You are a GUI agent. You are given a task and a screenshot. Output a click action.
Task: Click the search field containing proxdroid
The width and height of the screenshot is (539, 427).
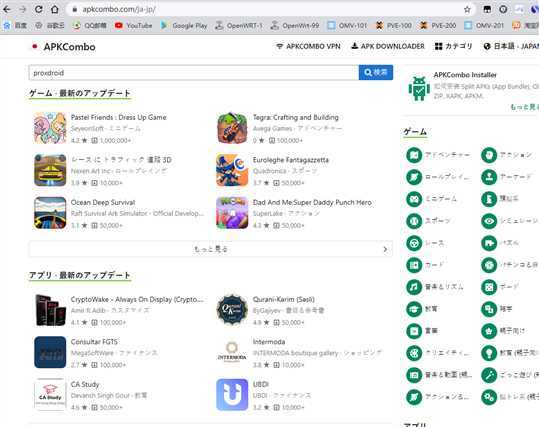[x=194, y=73]
